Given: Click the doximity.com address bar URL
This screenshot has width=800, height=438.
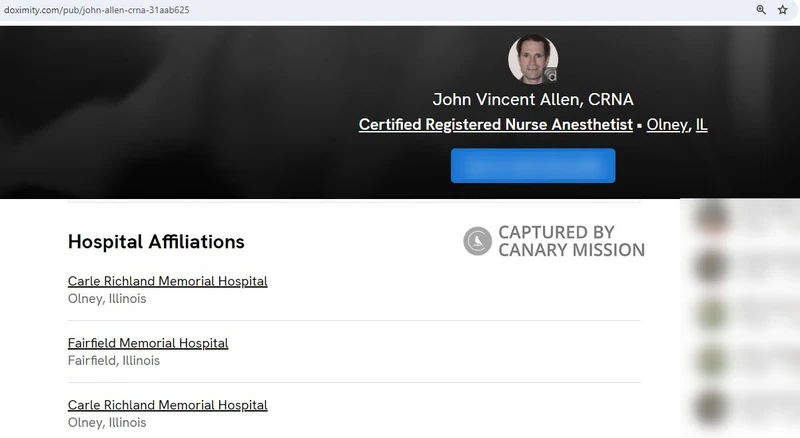Looking at the screenshot, I should (x=96, y=10).
